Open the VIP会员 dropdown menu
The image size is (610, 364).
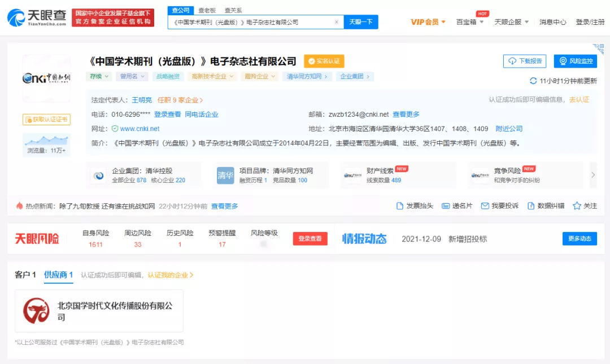428,22
